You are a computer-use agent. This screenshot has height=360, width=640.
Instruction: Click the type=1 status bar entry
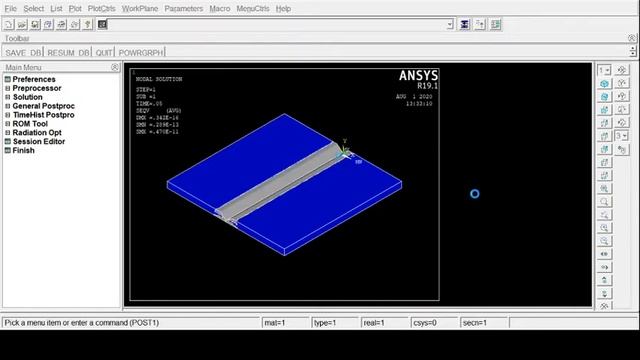pyautogui.click(x=335, y=323)
